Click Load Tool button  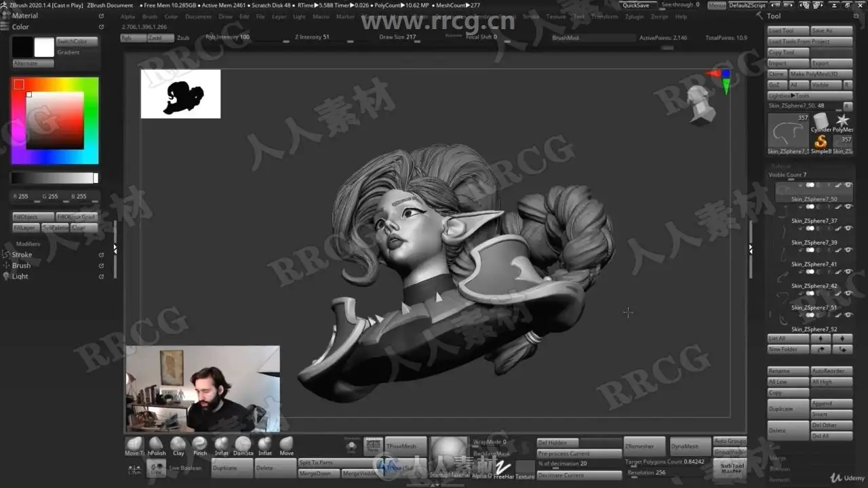(x=789, y=30)
